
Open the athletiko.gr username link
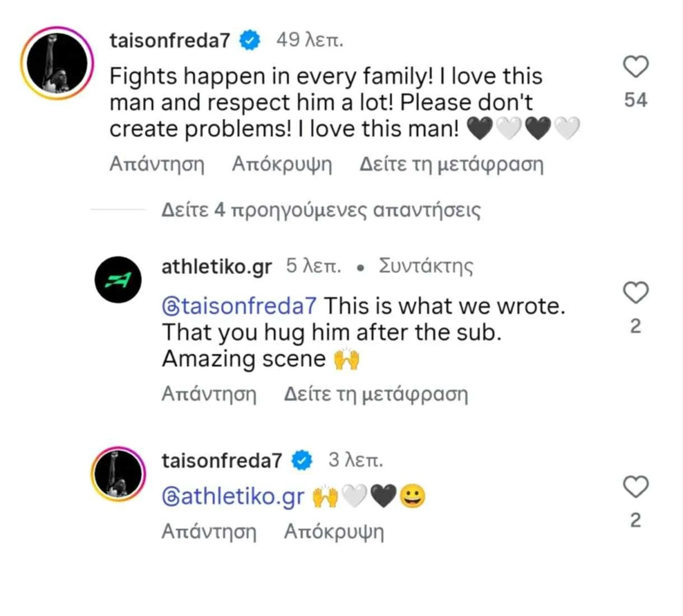click(x=217, y=266)
